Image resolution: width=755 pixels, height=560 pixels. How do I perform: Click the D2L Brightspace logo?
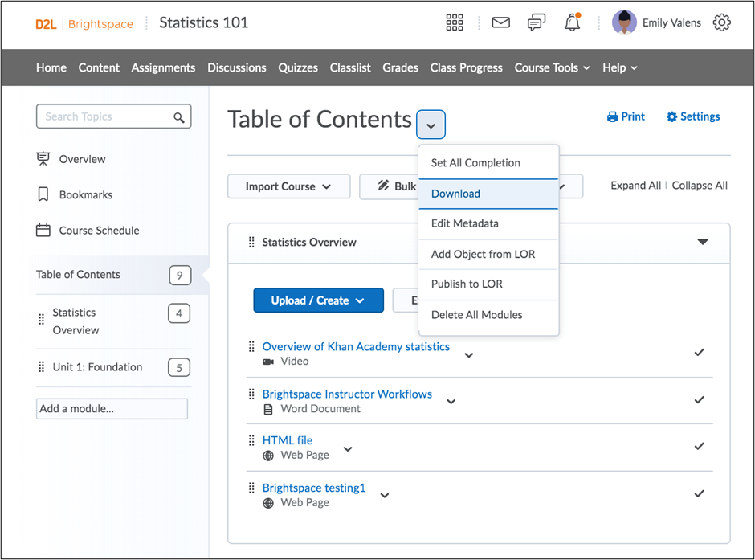[x=84, y=23]
